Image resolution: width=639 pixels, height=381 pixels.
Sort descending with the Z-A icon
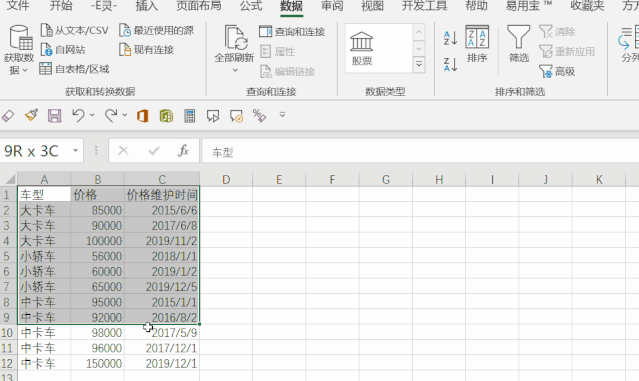pos(450,64)
